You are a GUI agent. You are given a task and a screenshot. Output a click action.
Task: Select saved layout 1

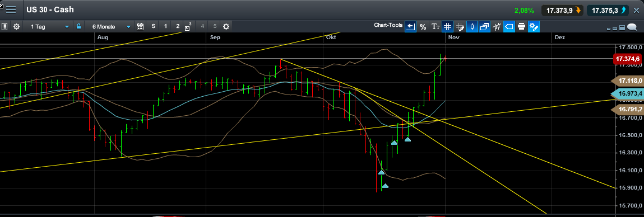(x=165, y=27)
